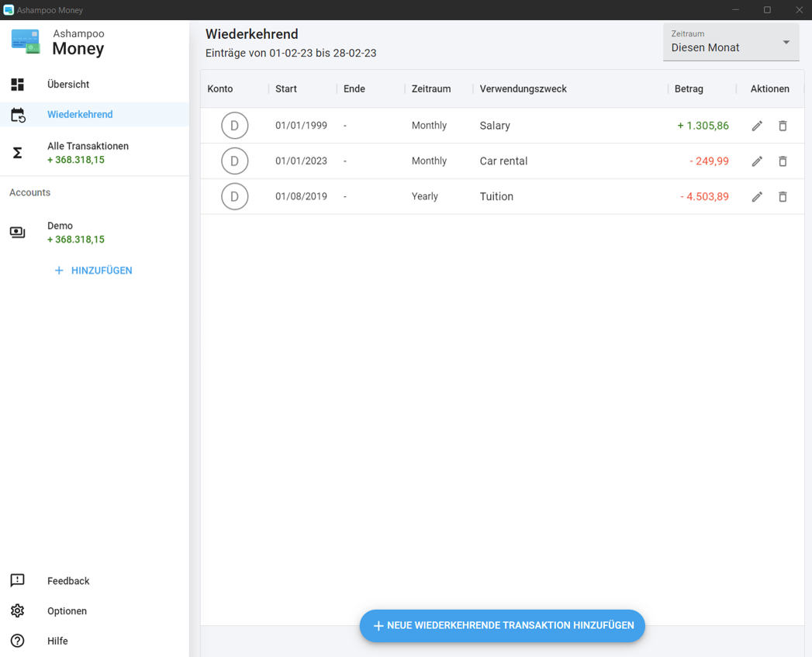Click the amount - 4.503,89
812x657 pixels.
coord(704,196)
